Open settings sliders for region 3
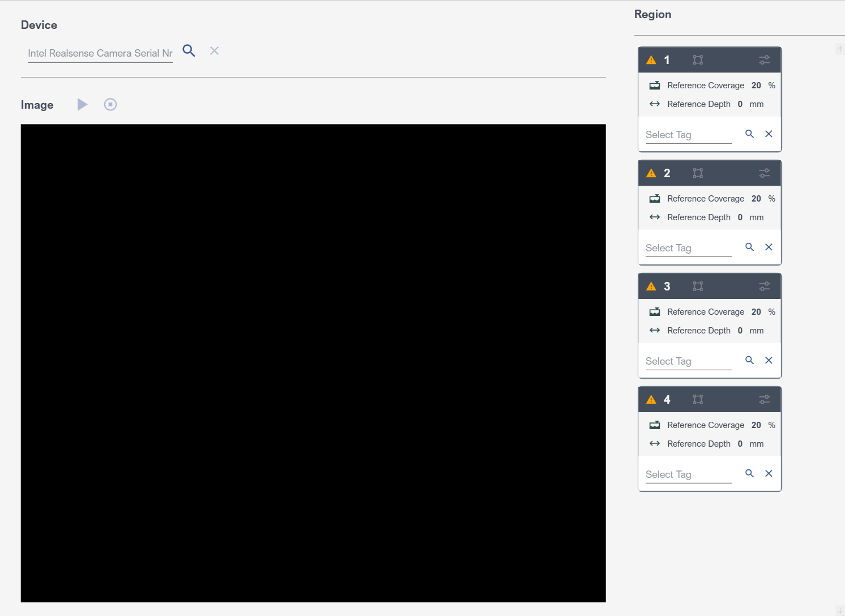Image resolution: width=845 pixels, height=616 pixels. [x=764, y=286]
